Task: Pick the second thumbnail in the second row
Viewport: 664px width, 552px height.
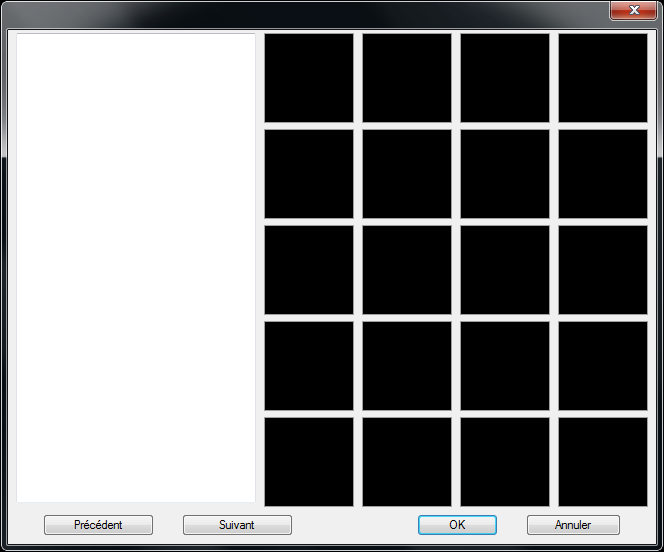Action: pyautogui.click(x=407, y=174)
